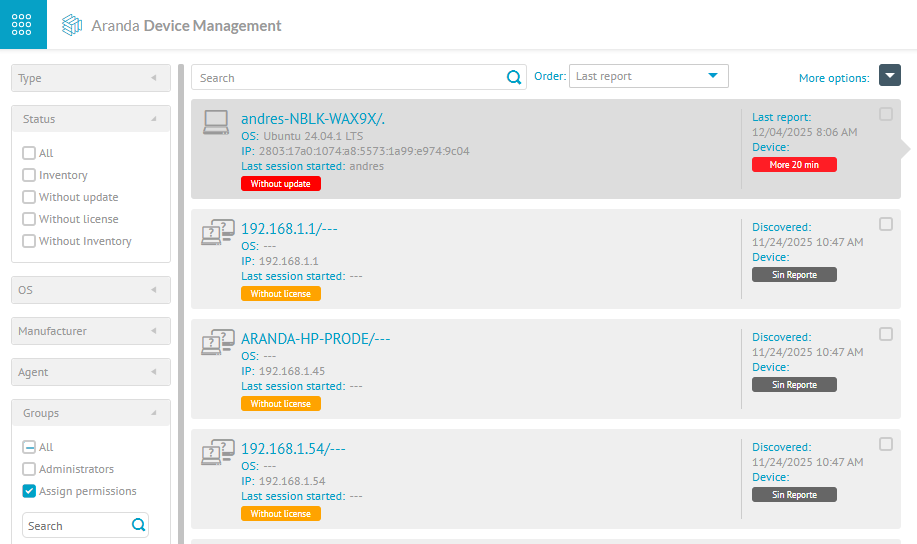
Task: Expand the OS filter panel
Action: coord(90,290)
